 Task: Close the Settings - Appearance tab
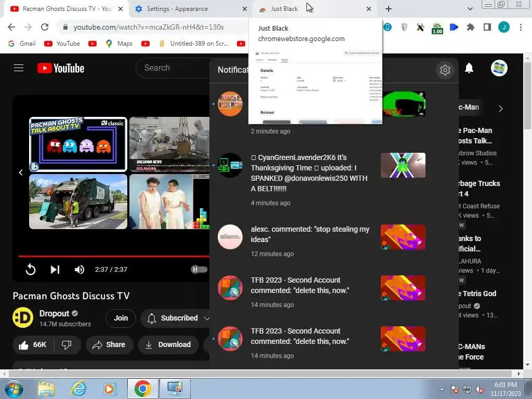244,9
